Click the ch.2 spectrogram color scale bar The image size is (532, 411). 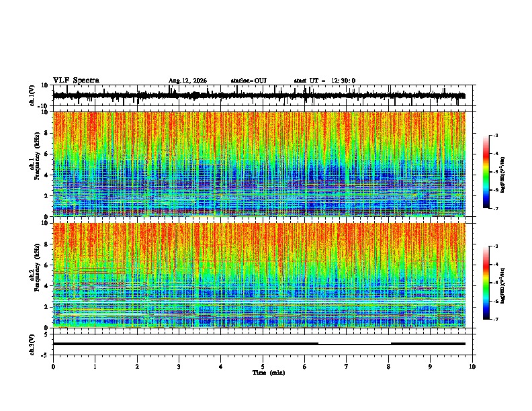tap(486, 283)
